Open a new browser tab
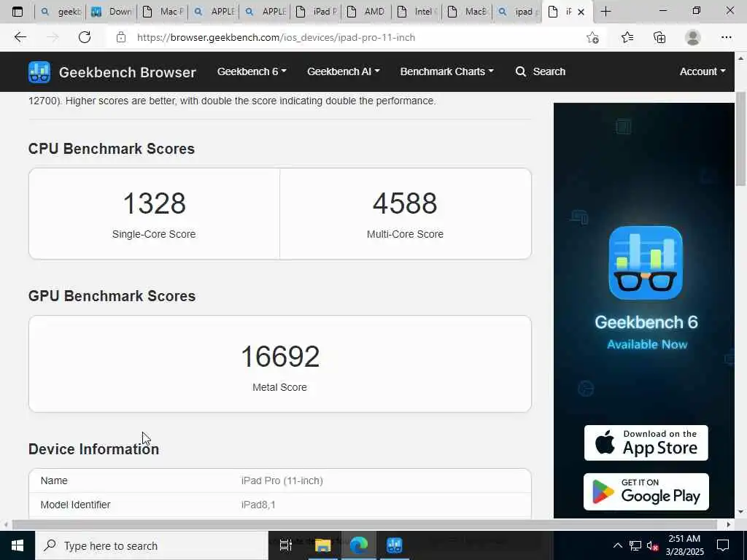 (x=605, y=12)
